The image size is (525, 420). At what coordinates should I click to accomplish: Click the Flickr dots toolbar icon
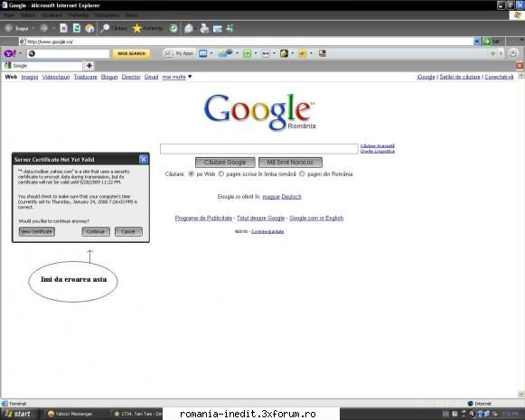[266, 53]
